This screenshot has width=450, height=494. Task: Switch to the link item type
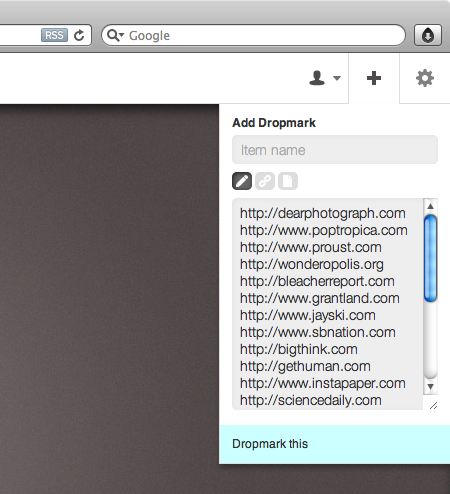(265, 181)
